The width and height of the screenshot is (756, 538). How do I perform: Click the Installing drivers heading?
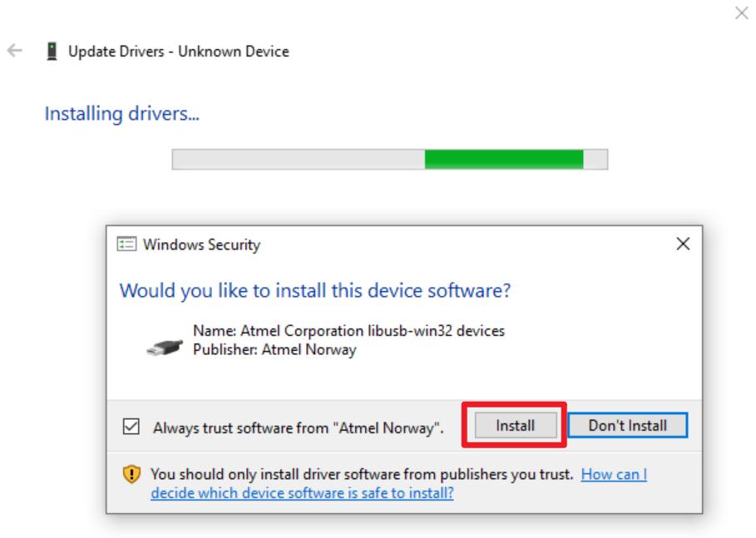(121, 114)
